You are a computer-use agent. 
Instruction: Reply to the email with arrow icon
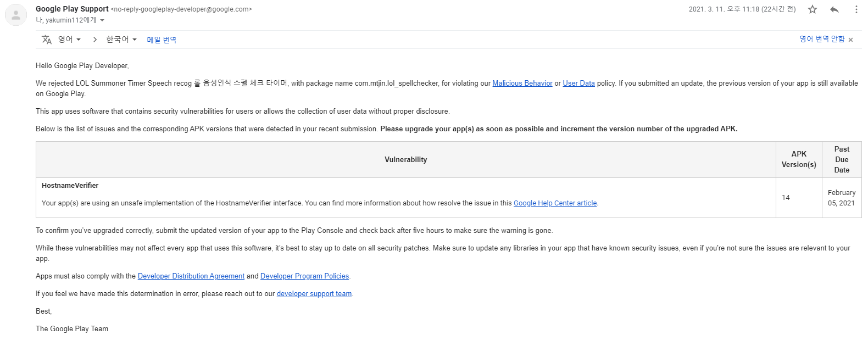tap(834, 9)
